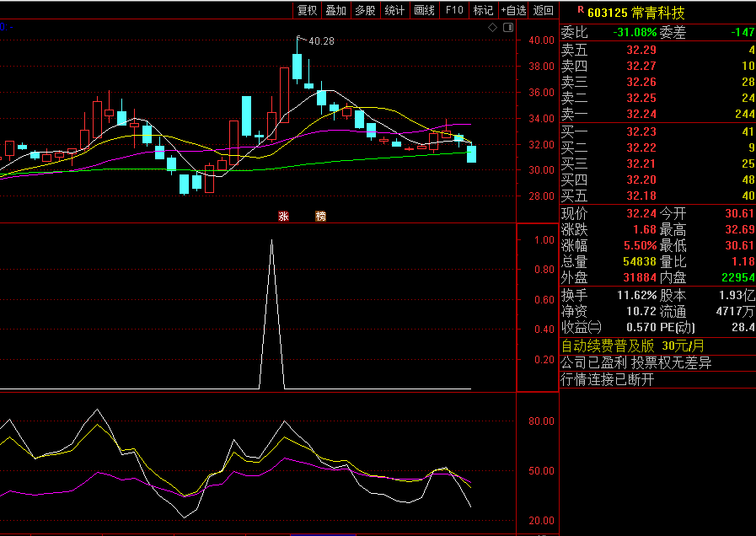Click the 返回 return button

click(544, 10)
